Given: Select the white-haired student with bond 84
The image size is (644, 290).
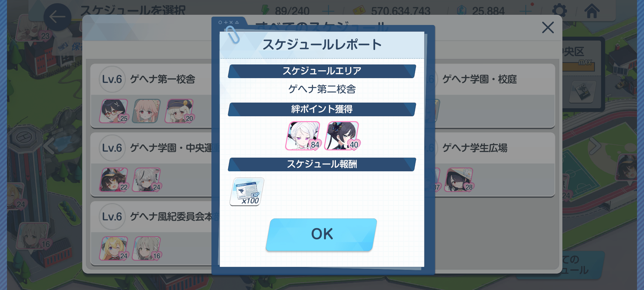Looking at the screenshot, I should pos(303,136).
